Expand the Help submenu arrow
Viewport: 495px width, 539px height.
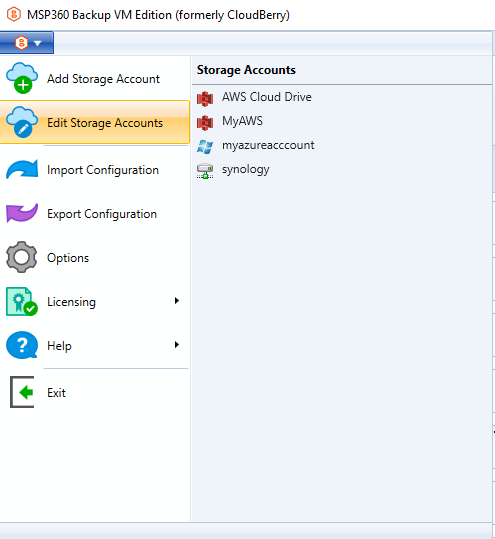tap(177, 344)
